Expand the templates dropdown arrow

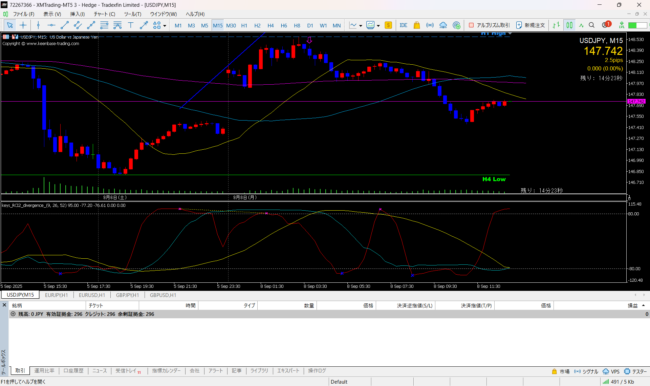[x=378, y=26]
